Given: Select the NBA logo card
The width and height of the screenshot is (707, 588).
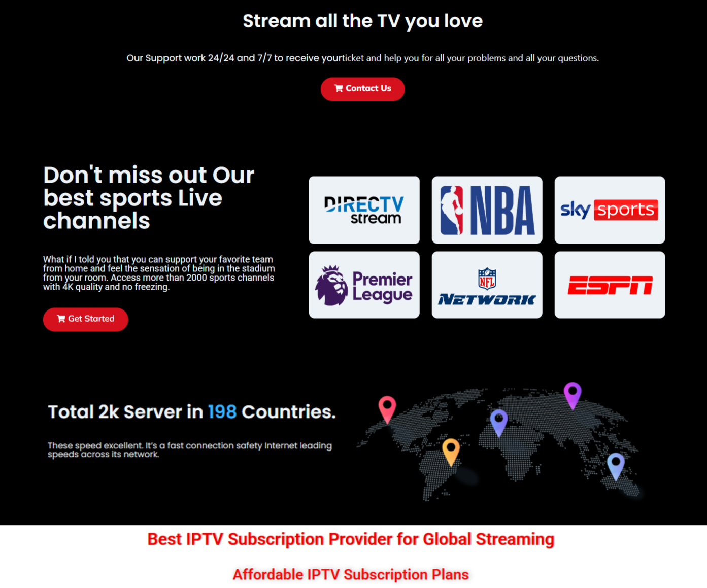Looking at the screenshot, I should point(487,210).
